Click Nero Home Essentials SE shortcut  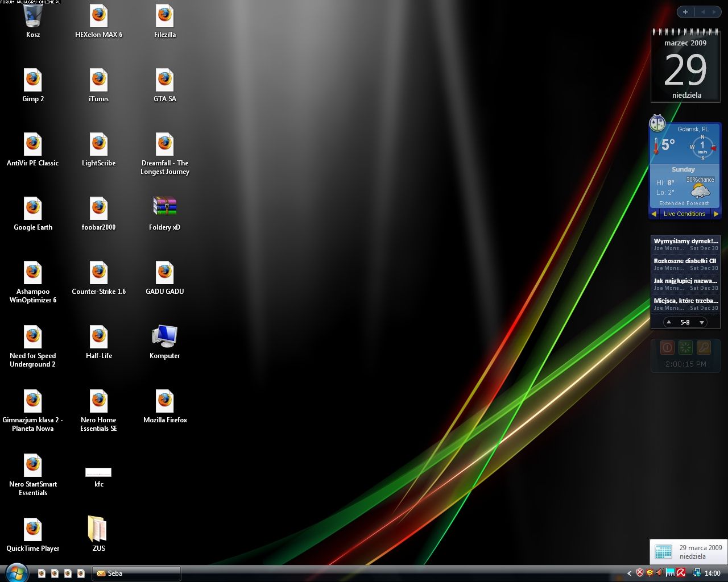pyautogui.click(x=98, y=410)
